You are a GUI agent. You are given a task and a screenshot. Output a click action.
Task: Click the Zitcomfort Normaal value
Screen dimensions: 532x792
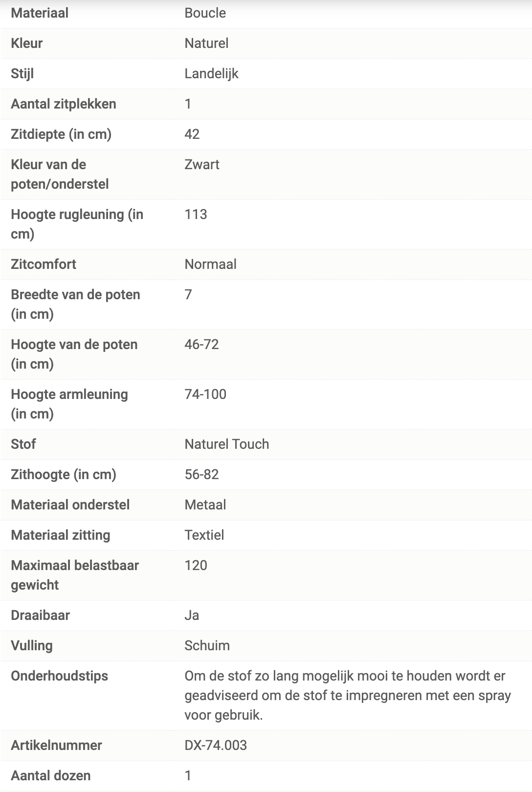[210, 264]
